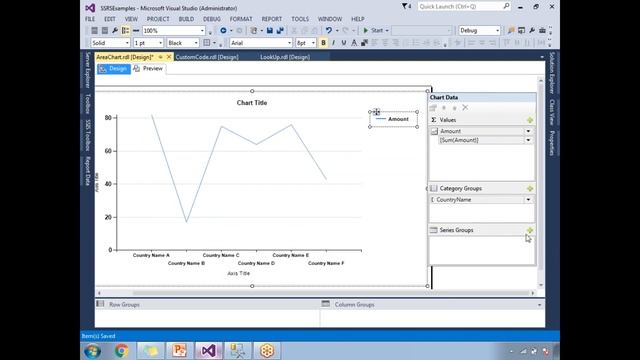Open the CountryName category dropdown arrow
The height and width of the screenshot is (360, 640).
pyautogui.click(x=528, y=200)
